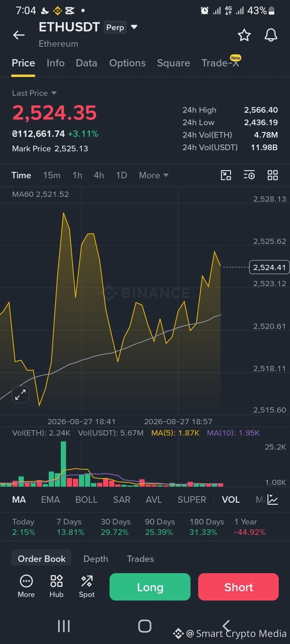Toggle the EMA indicator
The image size is (290, 644).
(x=50, y=500)
